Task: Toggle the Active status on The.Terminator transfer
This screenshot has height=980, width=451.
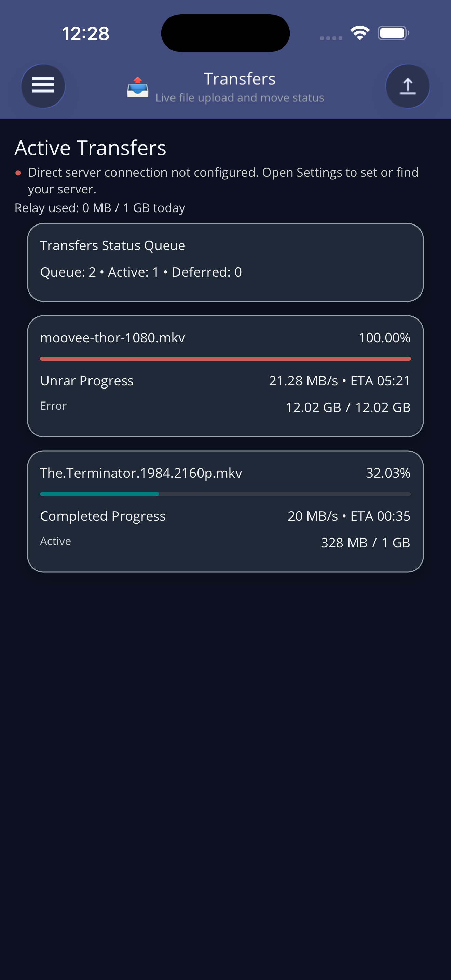Action: pyautogui.click(x=55, y=541)
